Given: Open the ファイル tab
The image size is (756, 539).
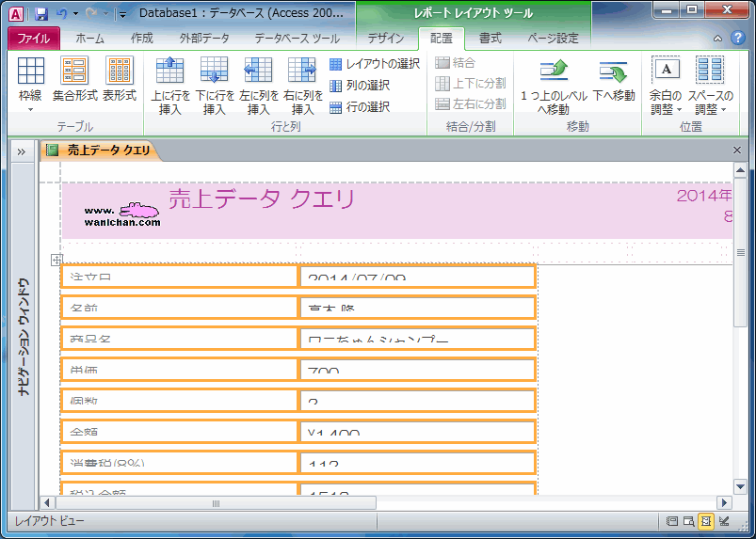Looking at the screenshot, I should [34, 39].
